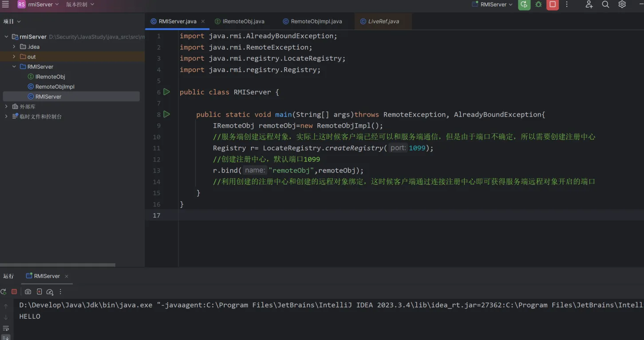Screen dimensions: 644x340
Task: Click the port value 1099 in code
Action: coord(417,148)
